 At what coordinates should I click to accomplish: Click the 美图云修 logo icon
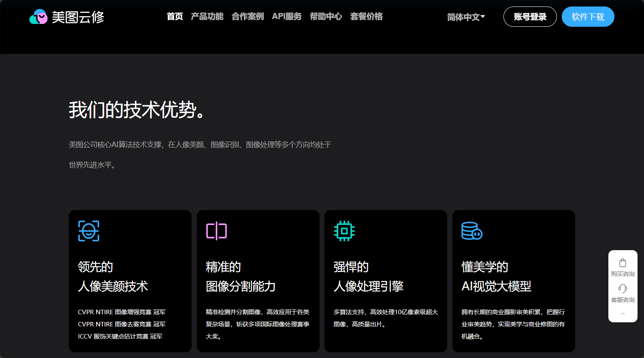tap(38, 17)
